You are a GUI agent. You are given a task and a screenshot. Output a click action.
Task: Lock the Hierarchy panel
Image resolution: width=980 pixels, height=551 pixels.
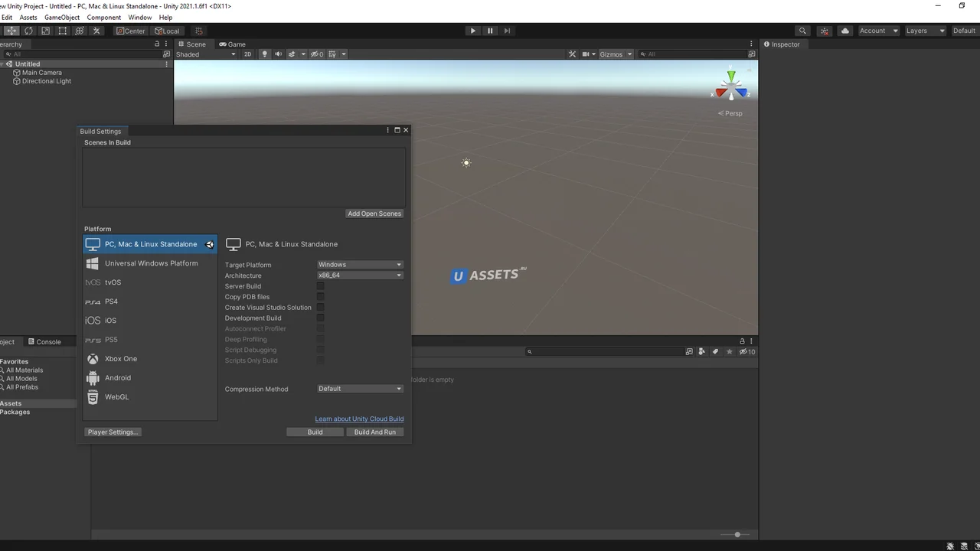pos(157,44)
